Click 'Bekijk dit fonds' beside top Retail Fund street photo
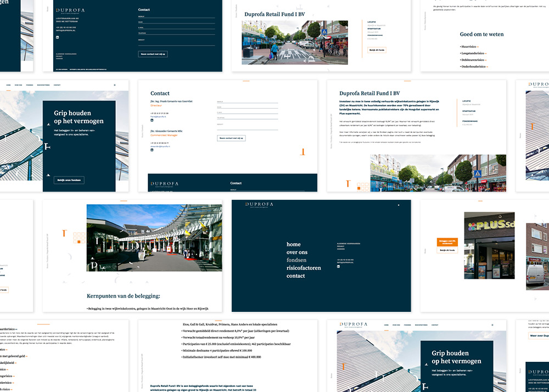This screenshot has width=549, height=392. pyautogui.click(x=377, y=50)
